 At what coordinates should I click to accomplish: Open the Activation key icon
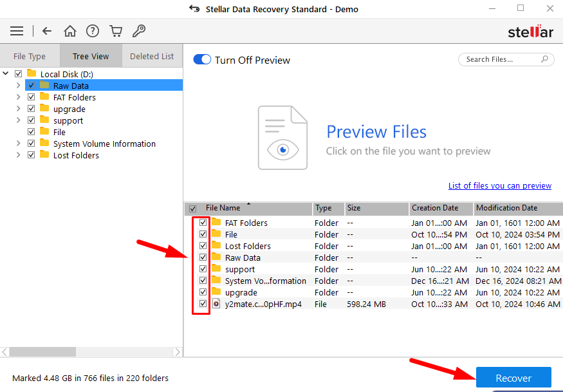(x=139, y=31)
